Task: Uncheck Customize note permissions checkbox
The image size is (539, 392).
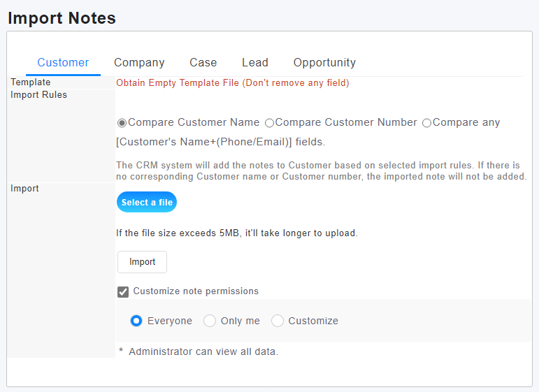Action: click(x=123, y=292)
